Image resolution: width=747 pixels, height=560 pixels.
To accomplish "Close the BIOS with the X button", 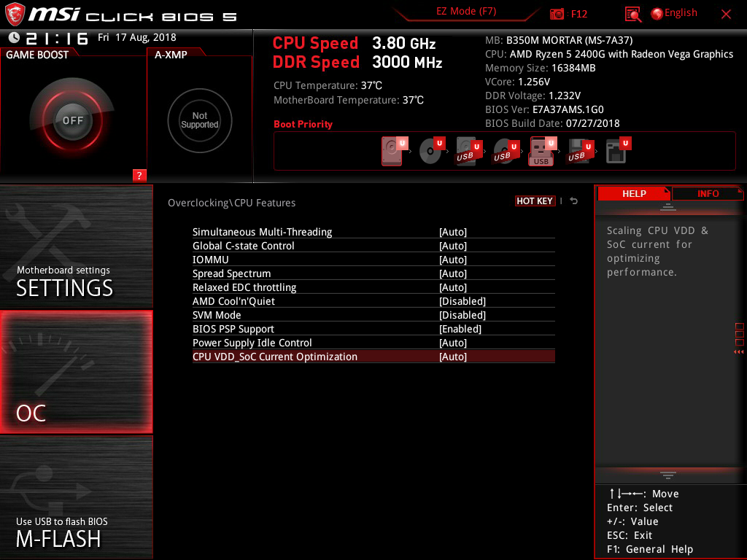I will (x=726, y=15).
